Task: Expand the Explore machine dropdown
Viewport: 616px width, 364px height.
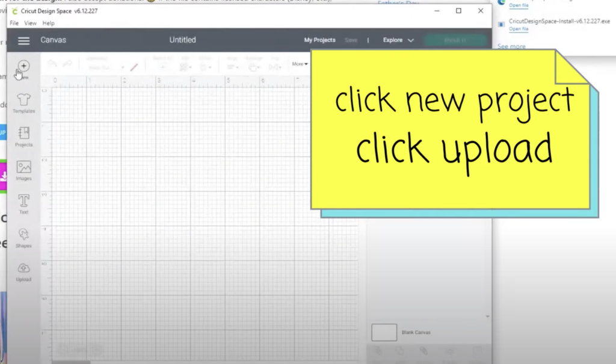Action: click(398, 40)
